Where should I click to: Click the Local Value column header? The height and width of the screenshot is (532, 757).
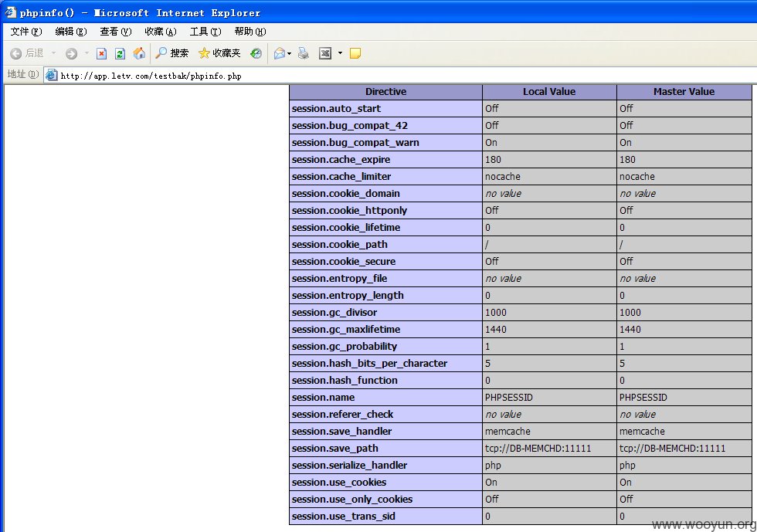549,92
